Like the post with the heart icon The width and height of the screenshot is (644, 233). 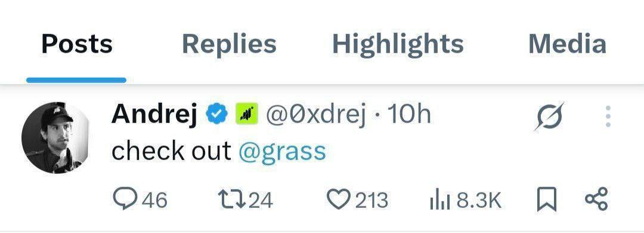pyautogui.click(x=339, y=199)
